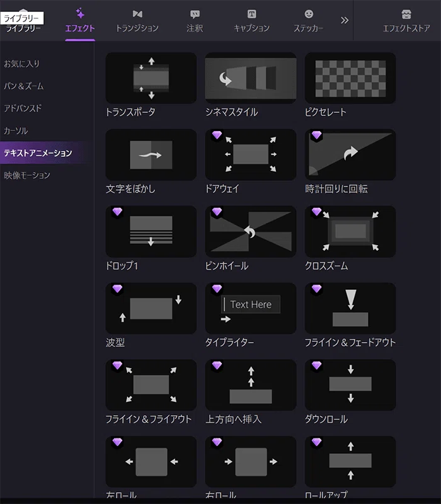Select お気に入り category

(x=22, y=64)
